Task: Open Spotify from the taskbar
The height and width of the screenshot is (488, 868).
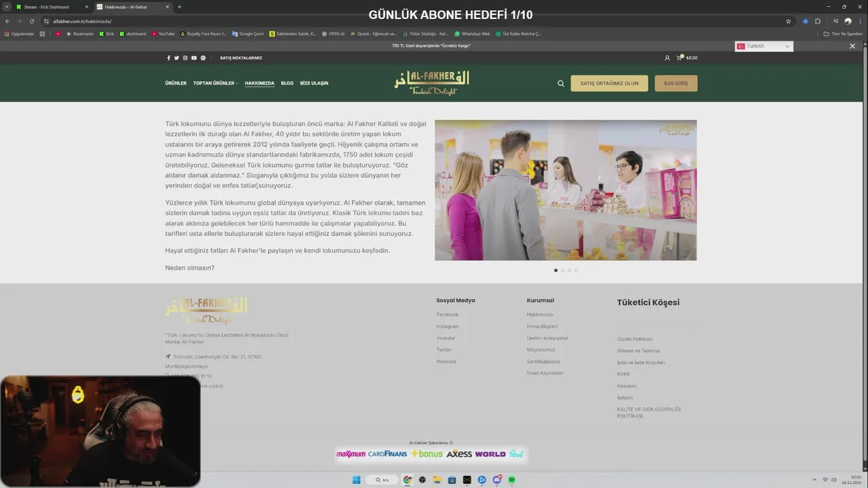Action: (512, 480)
